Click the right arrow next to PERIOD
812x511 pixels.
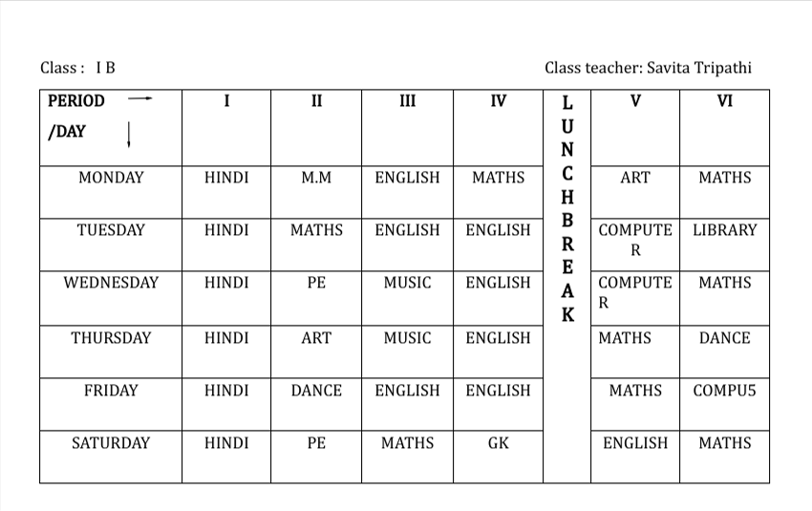coord(139,99)
